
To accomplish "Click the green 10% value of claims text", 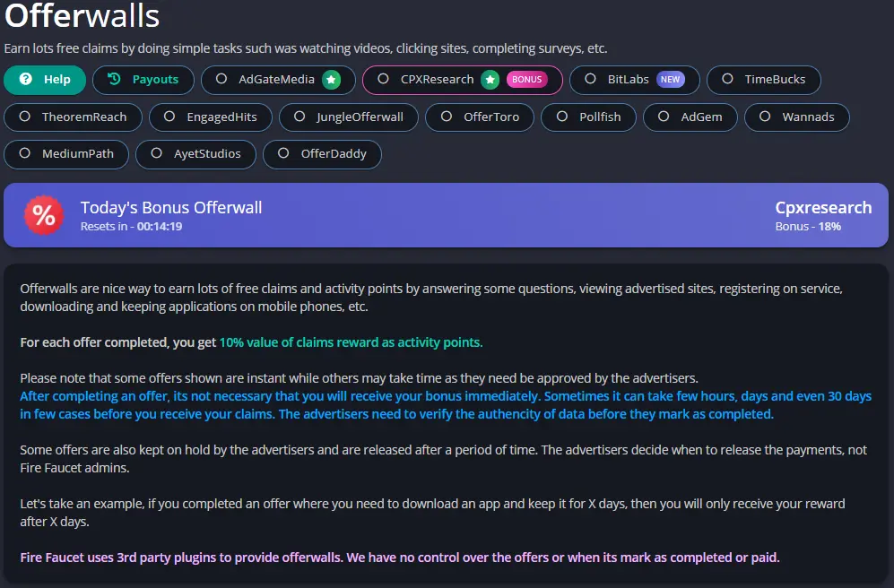I will click(x=351, y=342).
